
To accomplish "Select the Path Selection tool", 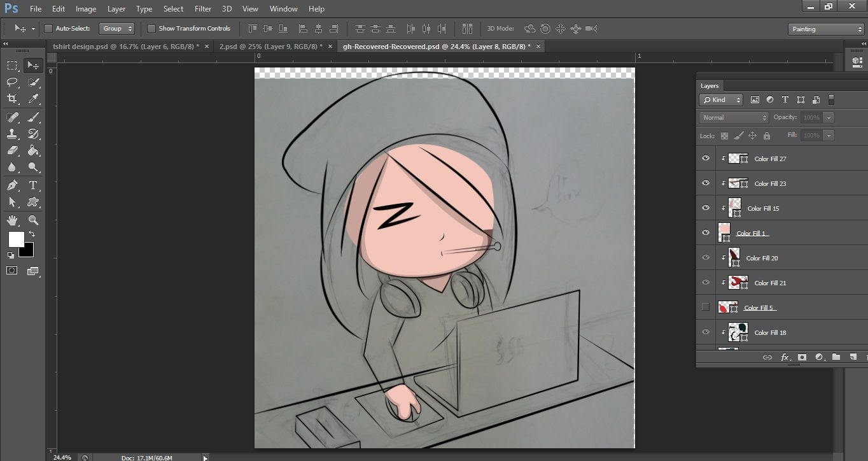I will (x=12, y=202).
